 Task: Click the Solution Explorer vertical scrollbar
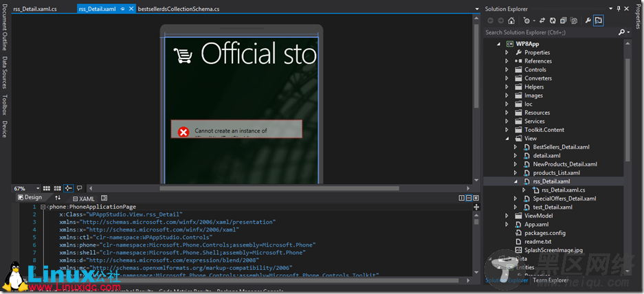[x=627, y=110]
